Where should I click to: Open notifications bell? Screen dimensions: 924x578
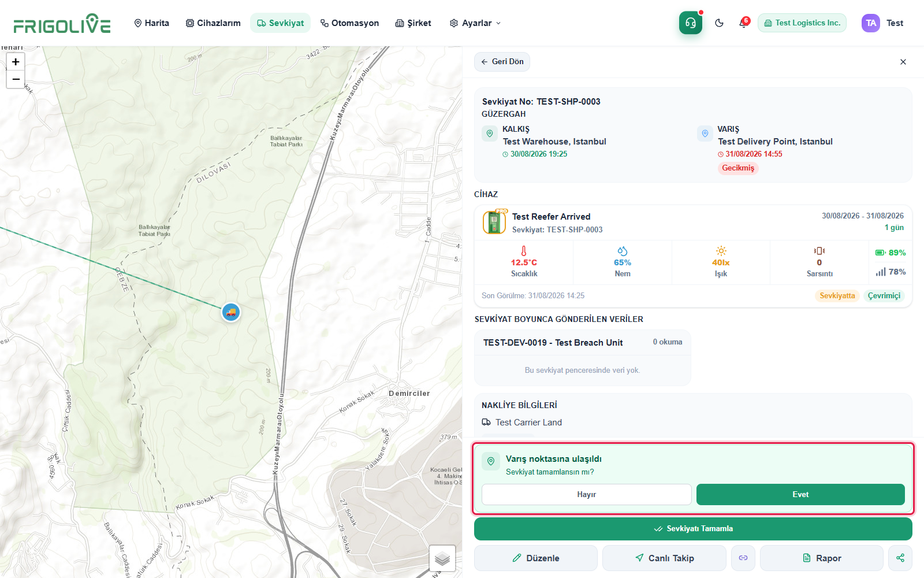(x=744, y=23)
